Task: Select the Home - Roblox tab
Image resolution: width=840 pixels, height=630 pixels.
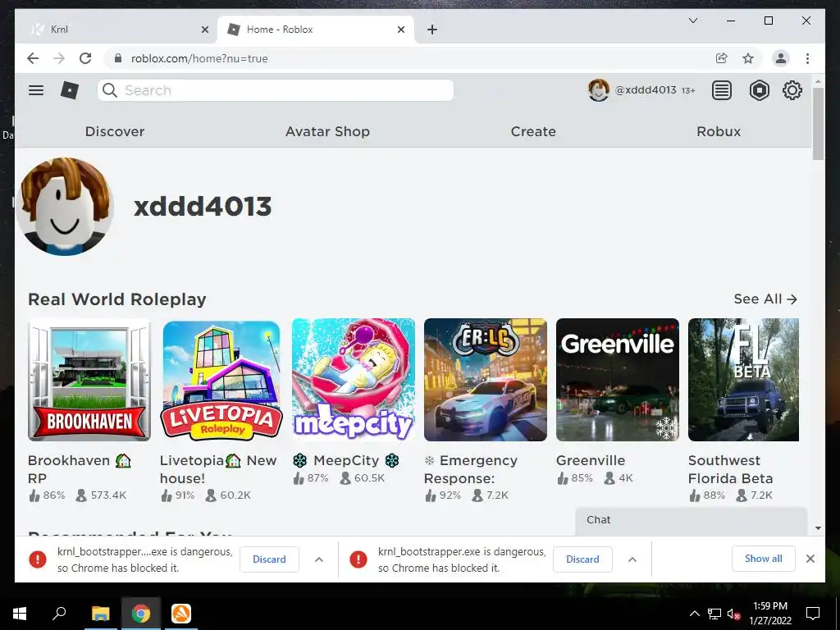Action: click(x=315, y=30)
